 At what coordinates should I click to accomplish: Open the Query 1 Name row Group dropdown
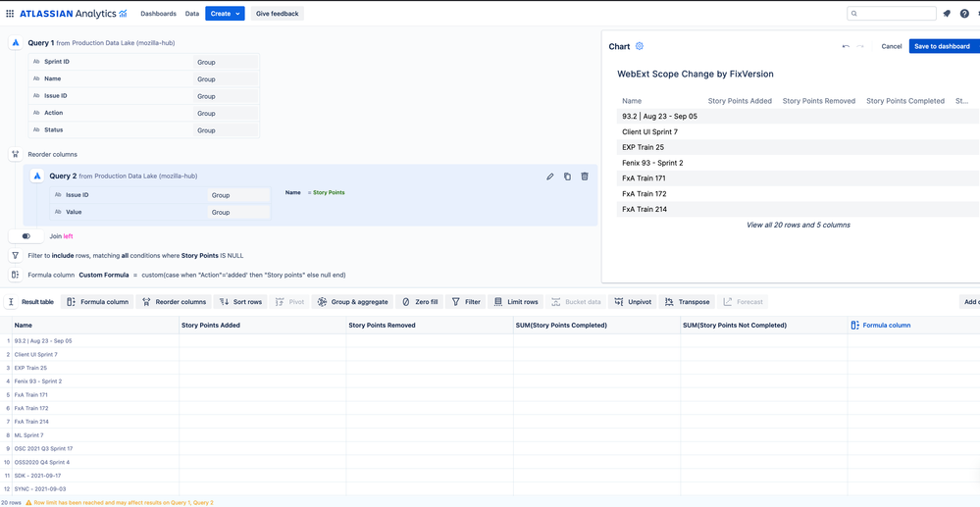[x=226, y=78]
